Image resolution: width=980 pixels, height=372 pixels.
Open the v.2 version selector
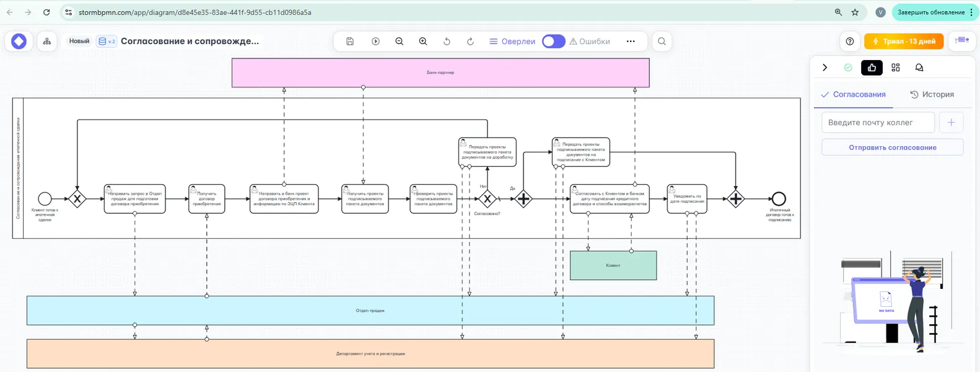click(107, 42)
